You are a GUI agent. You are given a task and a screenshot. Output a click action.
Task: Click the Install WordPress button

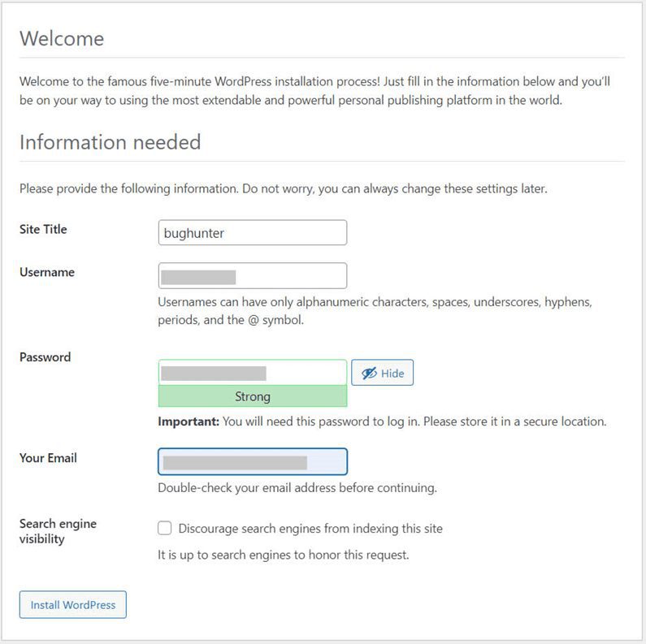73,605
